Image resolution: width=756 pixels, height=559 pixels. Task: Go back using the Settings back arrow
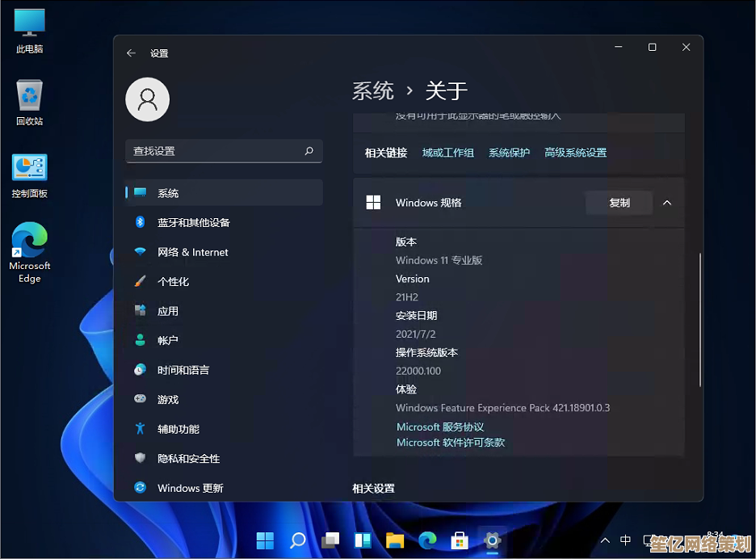[132, 53]
